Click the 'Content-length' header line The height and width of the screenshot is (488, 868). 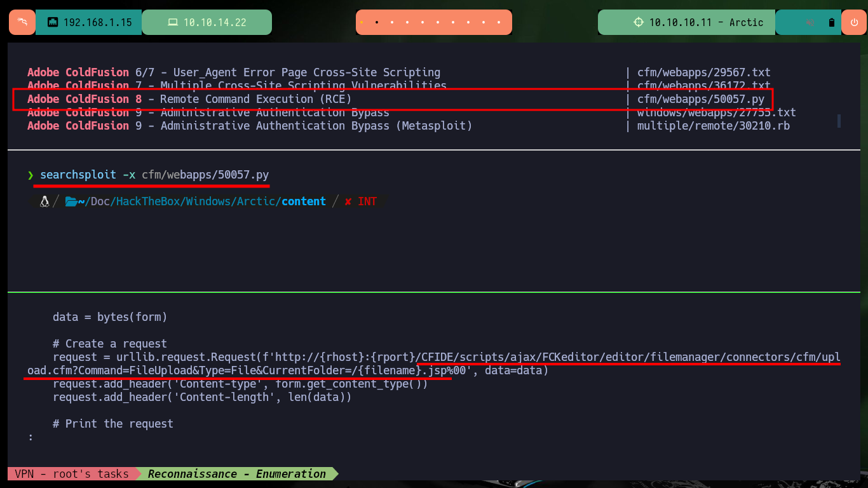coord(202,397)
